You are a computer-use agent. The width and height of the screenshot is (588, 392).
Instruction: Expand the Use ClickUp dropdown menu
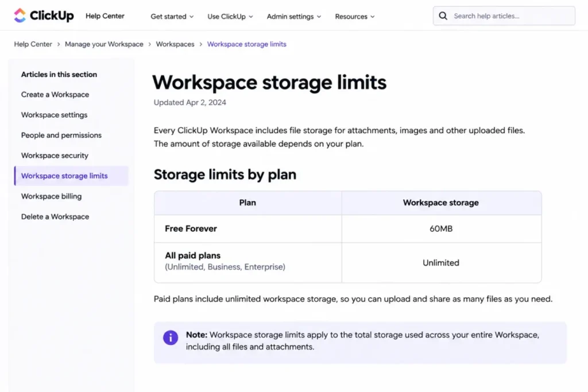click(x=230, y=17)
